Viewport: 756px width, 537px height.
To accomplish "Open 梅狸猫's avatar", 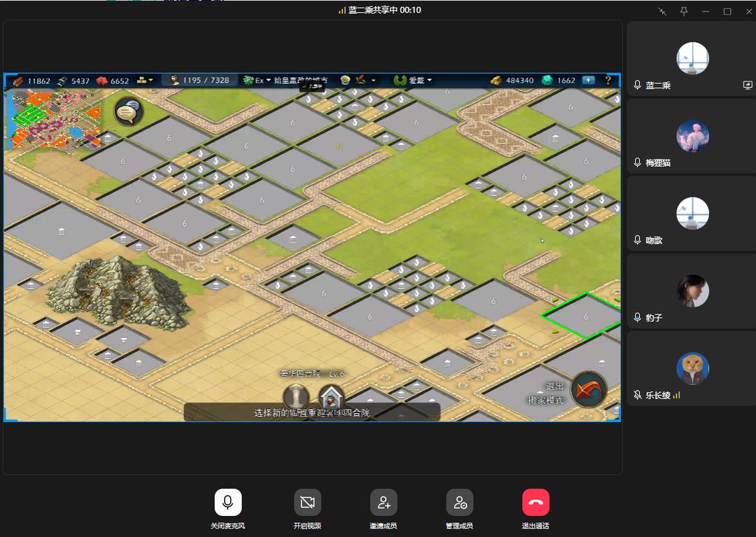I will click(692, 136).
